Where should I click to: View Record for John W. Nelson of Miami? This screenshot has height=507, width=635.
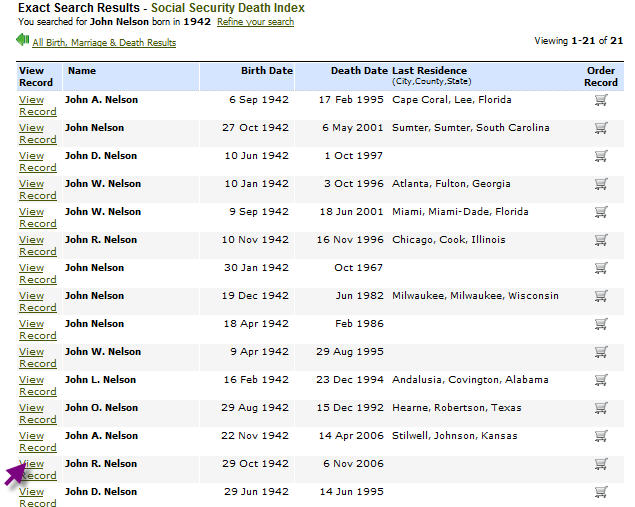(38, 217)
